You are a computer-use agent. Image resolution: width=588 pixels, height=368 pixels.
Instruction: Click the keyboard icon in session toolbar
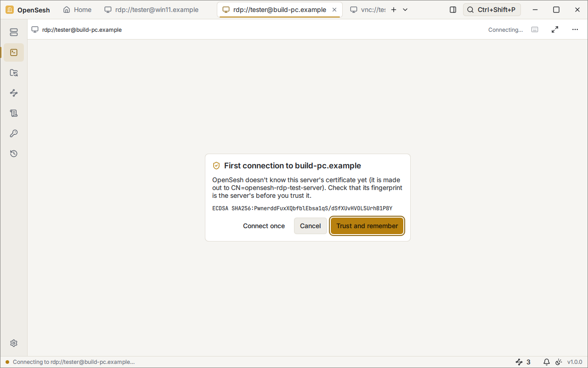(x=535, y=29)
